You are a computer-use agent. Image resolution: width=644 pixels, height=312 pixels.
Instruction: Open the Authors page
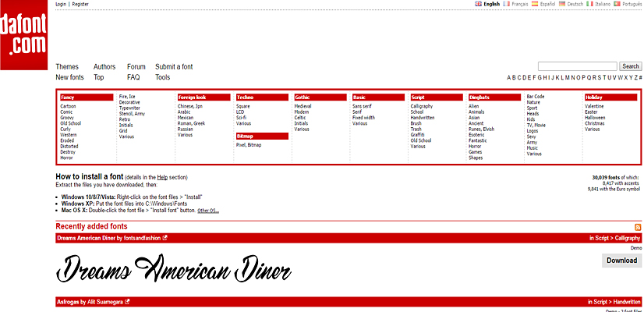[104, 66]
